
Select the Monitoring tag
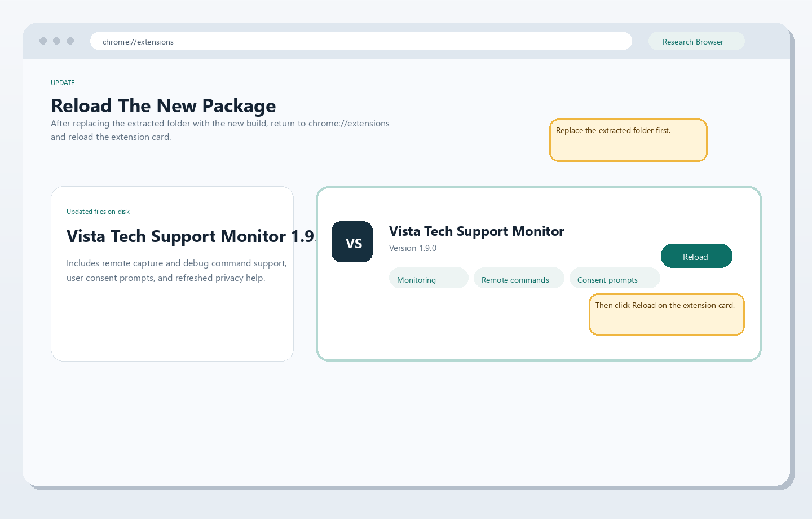(x=429, y=278)
